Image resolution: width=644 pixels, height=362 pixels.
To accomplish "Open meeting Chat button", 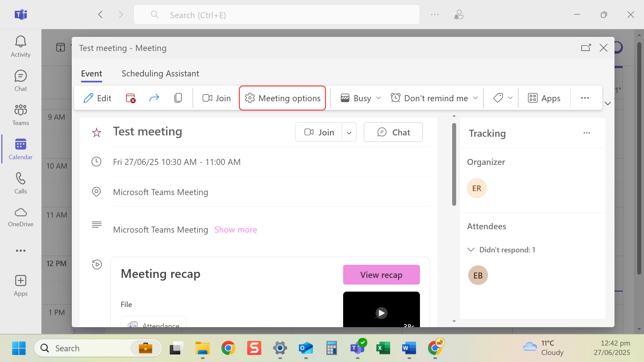I will coord(393,132).
